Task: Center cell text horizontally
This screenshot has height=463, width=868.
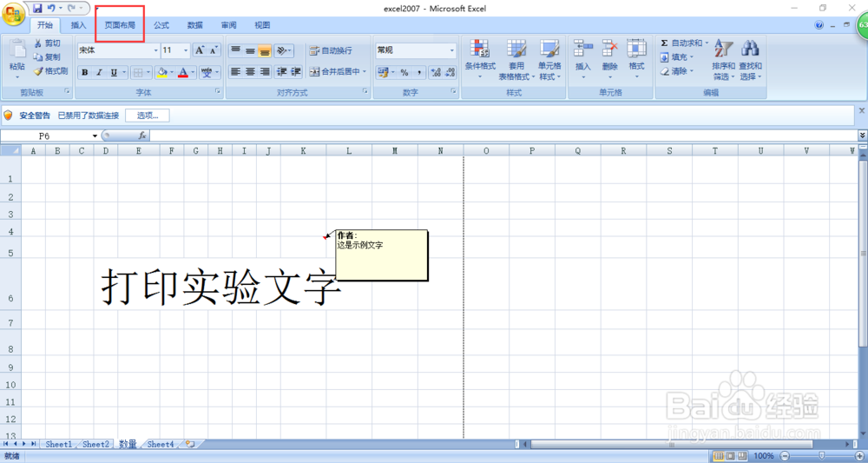Action: [250, 71]
